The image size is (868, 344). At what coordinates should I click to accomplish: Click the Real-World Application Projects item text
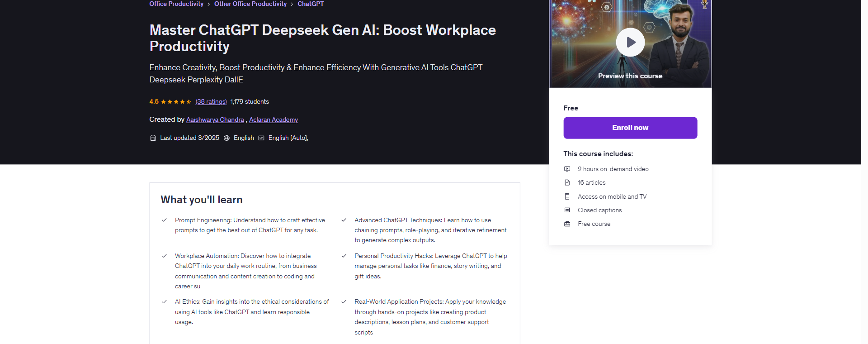point(430,317)
